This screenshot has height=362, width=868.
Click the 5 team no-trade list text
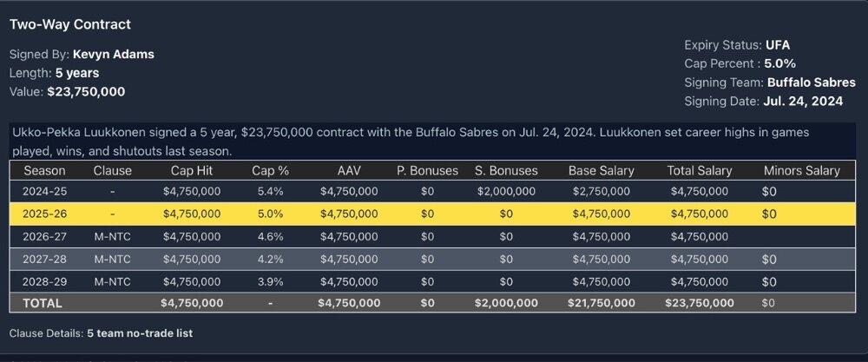click(x=139, y=333)
